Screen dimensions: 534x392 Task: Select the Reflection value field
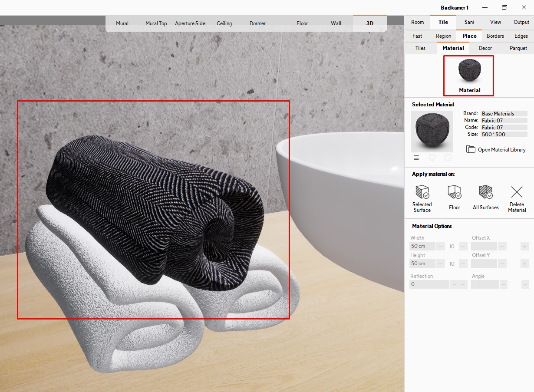(428, 284)
